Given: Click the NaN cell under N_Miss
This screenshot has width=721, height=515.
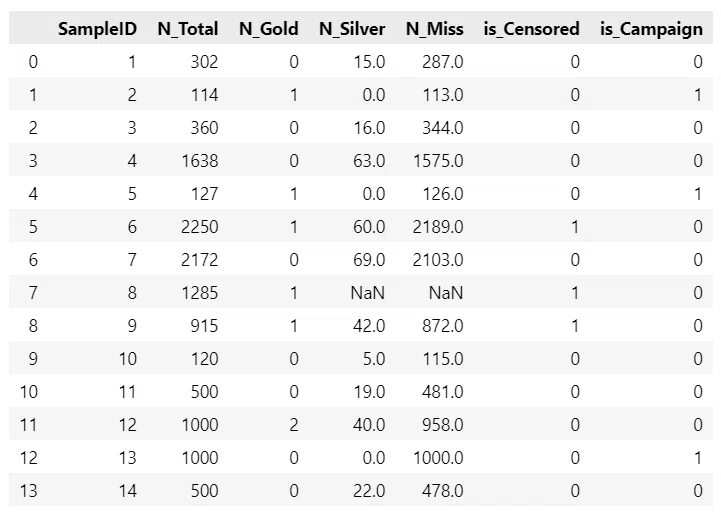Looking at the screenshot, I should [446, 293].
